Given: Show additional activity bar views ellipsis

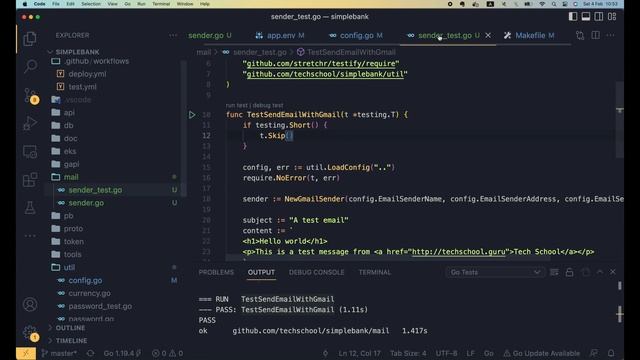Looking at the screenshot, I should click(x=30, y=236).
